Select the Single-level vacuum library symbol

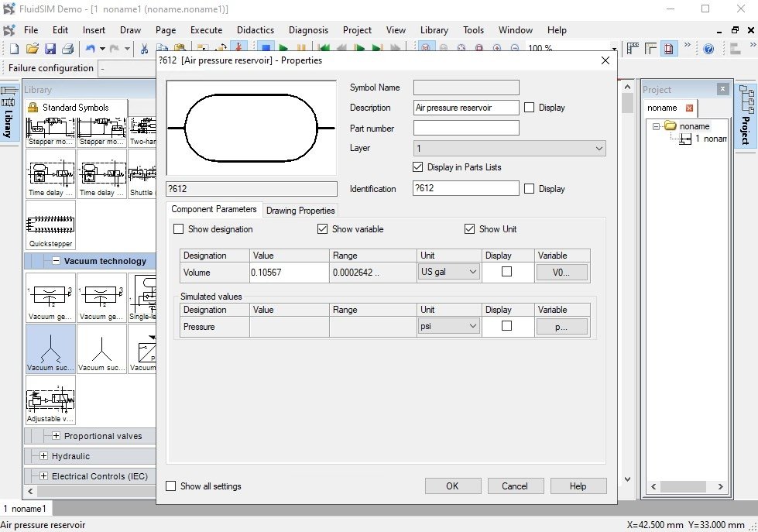(x=142, y=297)
